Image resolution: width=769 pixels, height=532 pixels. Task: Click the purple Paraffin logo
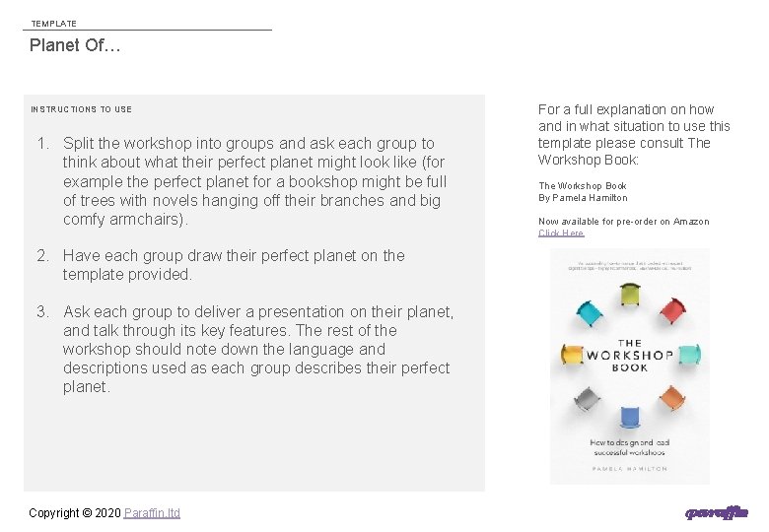[717, 512]
